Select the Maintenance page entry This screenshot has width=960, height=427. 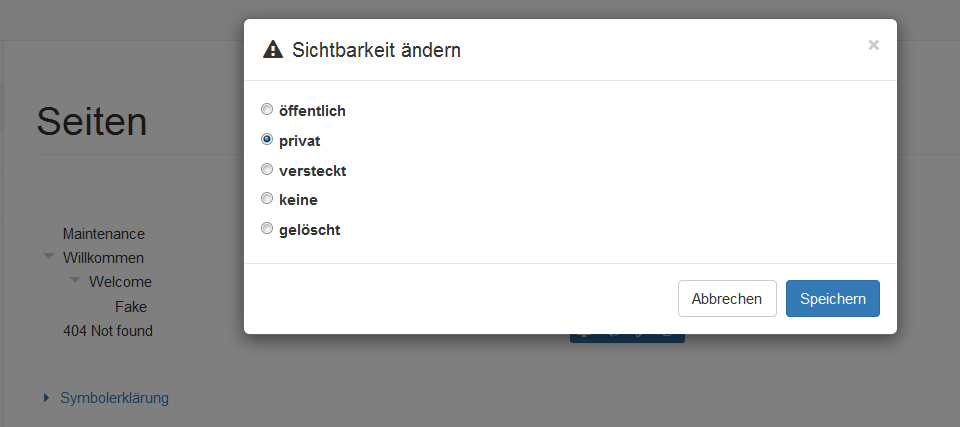(103, 234)
